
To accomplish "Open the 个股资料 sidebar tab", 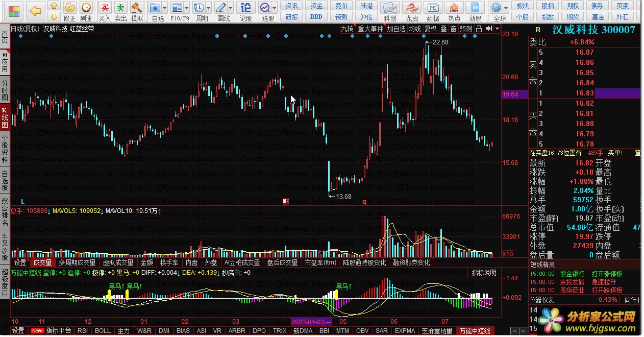I will (x=5, y=149).
